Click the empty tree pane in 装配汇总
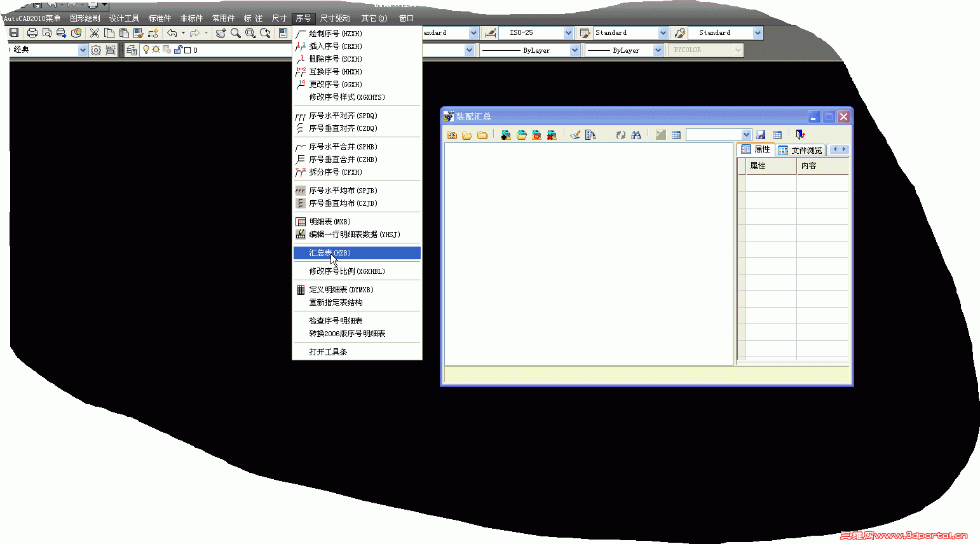This screenshot has width=980, height=544. coord(589,254)
